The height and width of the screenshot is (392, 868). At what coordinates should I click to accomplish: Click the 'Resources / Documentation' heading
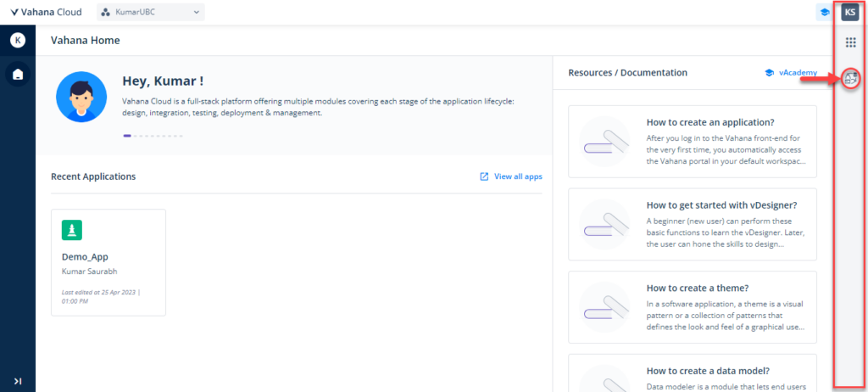pos(628,73)
